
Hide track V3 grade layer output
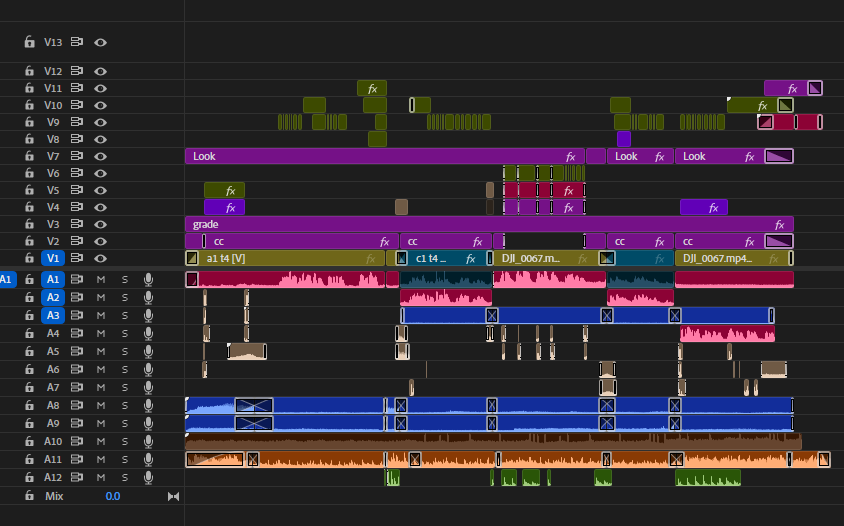100,225
